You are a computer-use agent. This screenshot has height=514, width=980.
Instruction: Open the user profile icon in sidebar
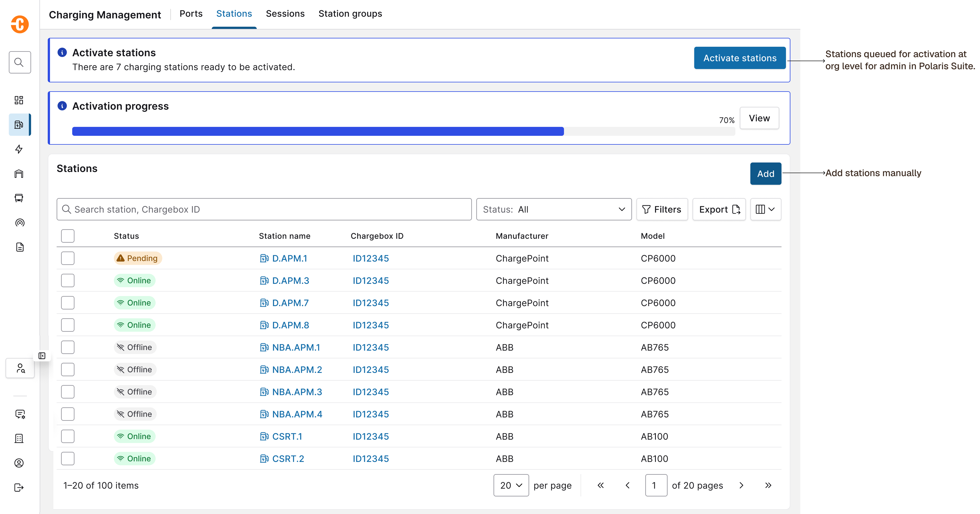(19, 463)
